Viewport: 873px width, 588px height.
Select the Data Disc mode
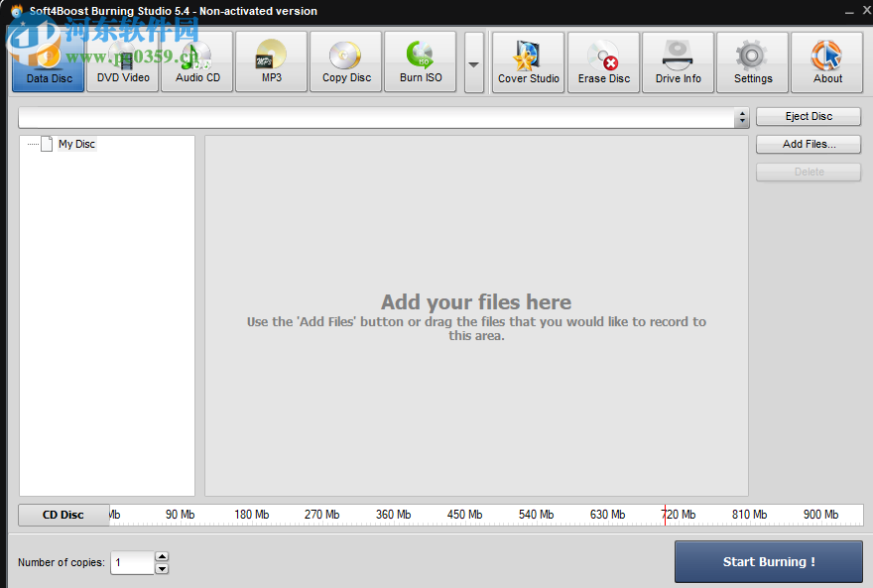pos(49,61)
